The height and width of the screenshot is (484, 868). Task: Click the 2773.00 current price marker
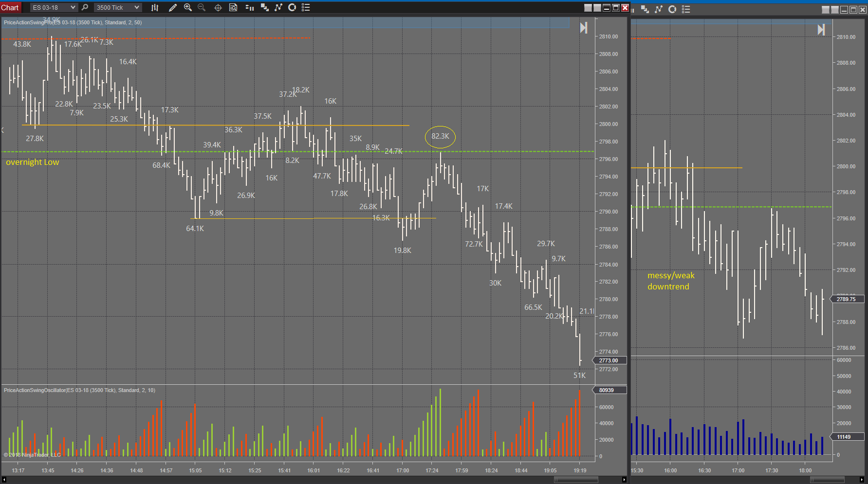tap(609, 360)
